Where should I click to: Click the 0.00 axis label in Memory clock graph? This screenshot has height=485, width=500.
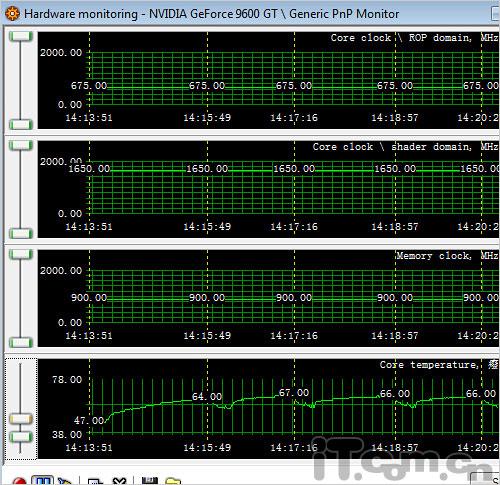[70, 323]
